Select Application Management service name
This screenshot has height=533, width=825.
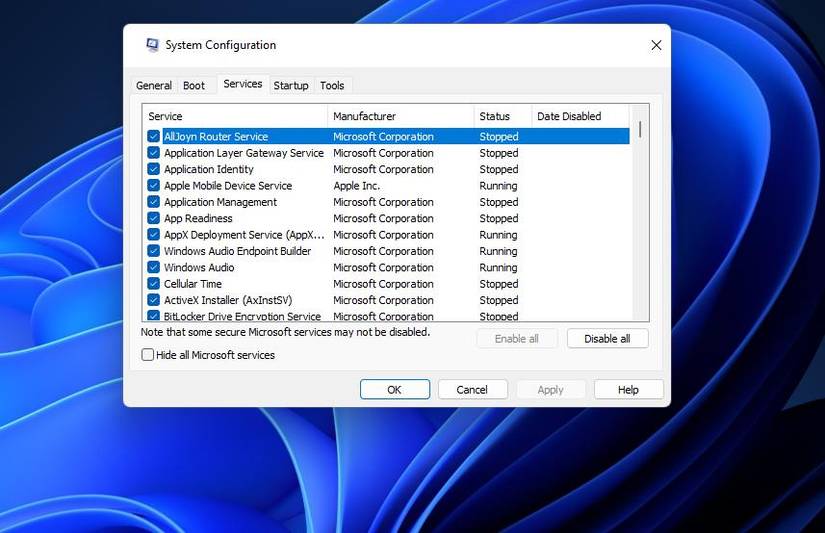click(x=220, y=202)
